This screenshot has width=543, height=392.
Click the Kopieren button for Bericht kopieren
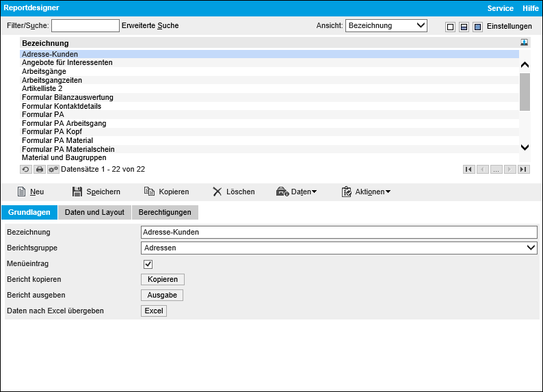coord(162,279)
